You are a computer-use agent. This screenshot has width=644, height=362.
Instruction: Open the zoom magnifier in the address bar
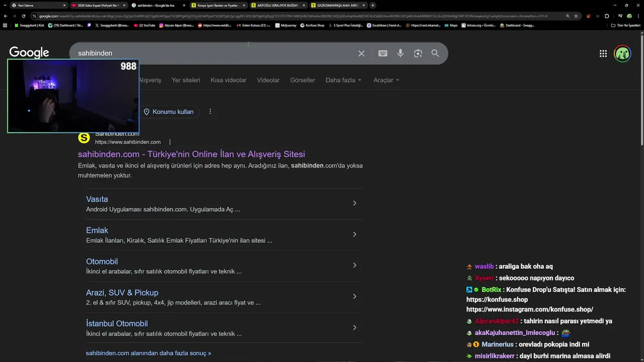(568, 16)
